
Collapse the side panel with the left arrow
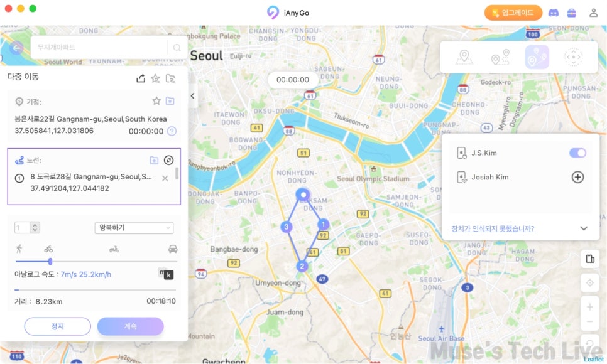pos(192,96)
